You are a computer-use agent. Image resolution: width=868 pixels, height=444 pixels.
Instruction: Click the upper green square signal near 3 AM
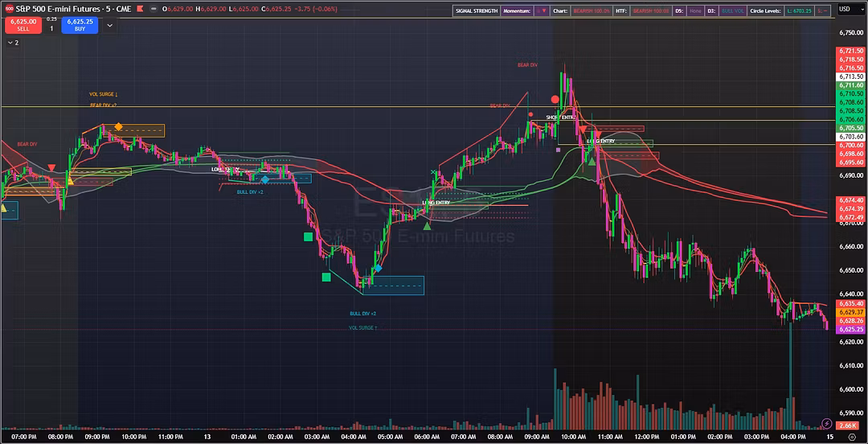tap(307, 236)
